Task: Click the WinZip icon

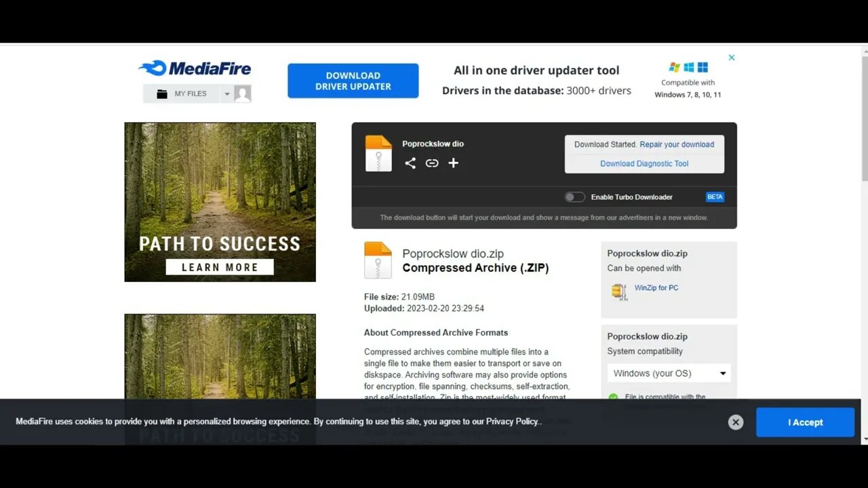Action: [619, 291]
